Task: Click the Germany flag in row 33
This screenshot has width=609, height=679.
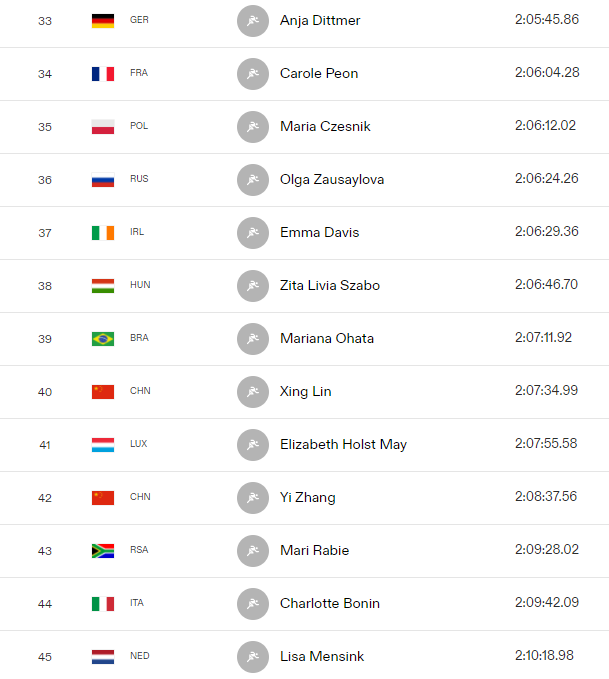Action: click(103, 21)
